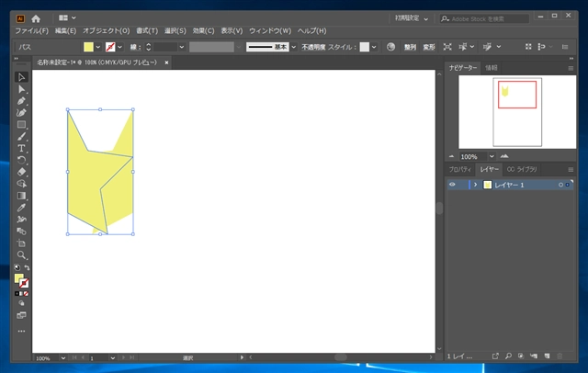Open the drawing mode button
The image size is (588, 373).
point(21,303)
